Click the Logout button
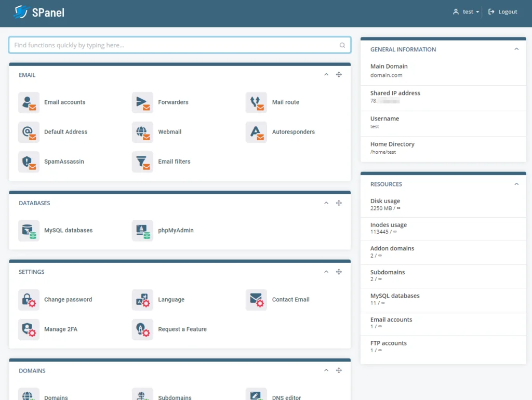Image resolution: width=532 pixels, height=400 pixels. click(x=502, y=11)
